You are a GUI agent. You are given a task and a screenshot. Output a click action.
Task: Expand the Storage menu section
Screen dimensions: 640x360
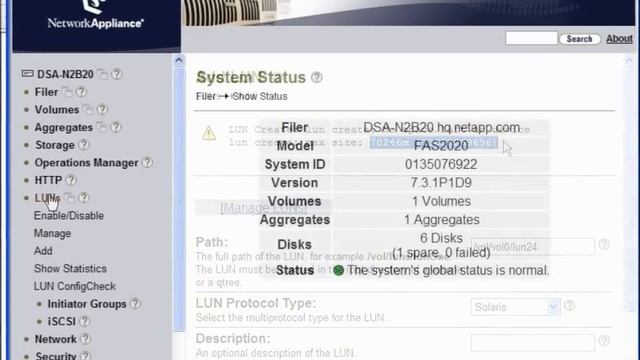click(55, 145)
